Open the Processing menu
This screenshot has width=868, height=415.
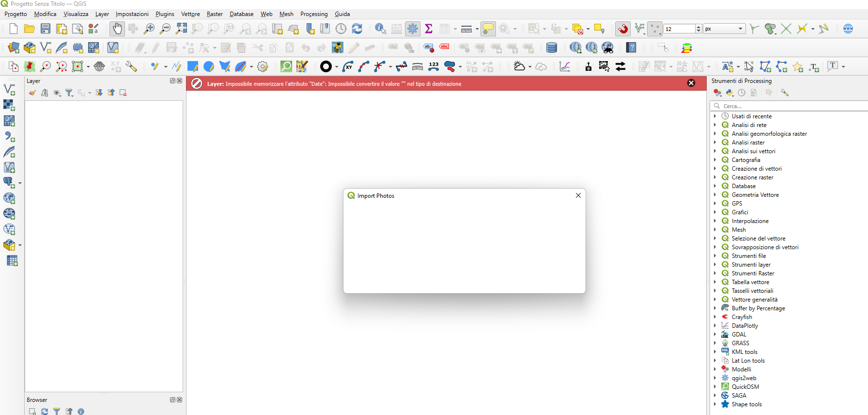click(x=314, y=14)
